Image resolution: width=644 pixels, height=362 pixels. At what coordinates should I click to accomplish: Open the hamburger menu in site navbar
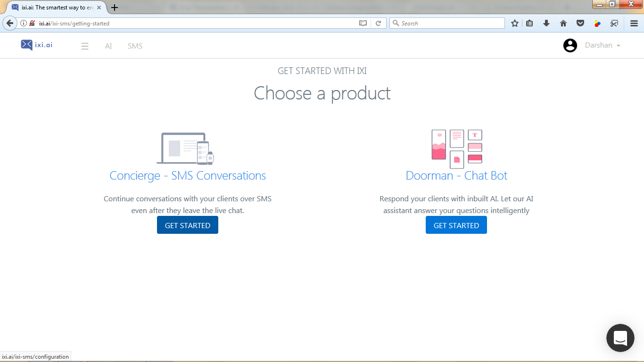coord(85,46)
